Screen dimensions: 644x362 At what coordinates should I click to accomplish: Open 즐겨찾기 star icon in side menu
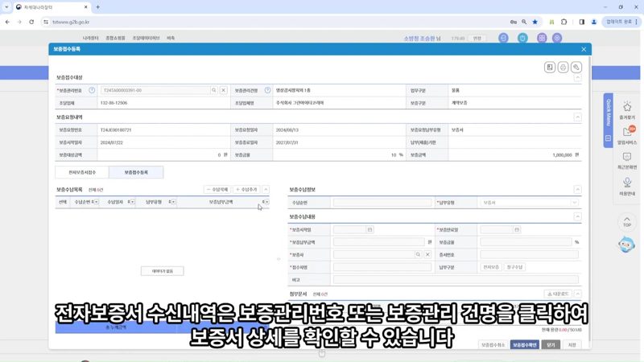click(x=627, y=108)
